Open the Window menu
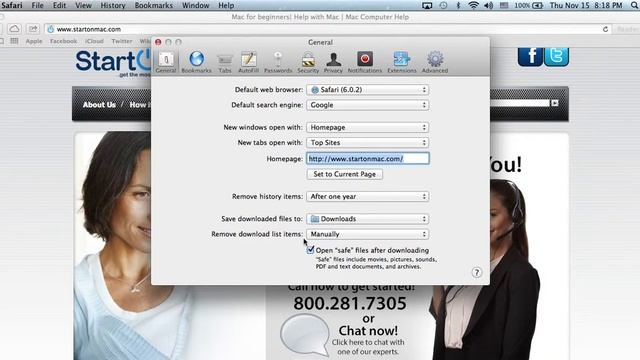 point(195,5)
